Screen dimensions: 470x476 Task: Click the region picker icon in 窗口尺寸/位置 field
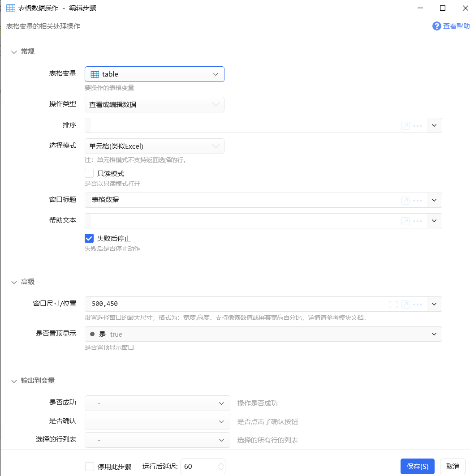(393, 304)
